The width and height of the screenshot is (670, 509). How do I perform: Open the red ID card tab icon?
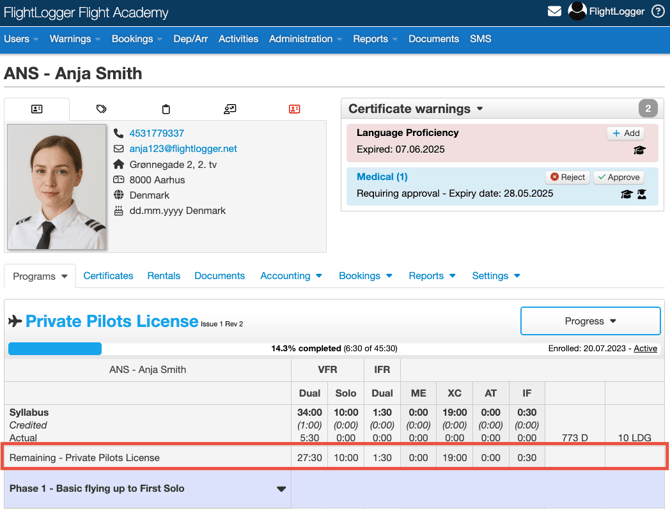(294, 109)
